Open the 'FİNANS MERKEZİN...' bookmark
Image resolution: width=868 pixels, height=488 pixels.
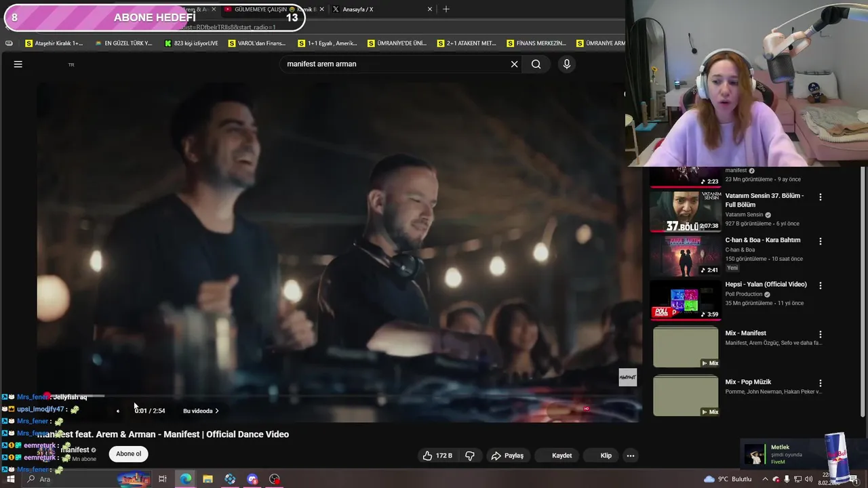click(x=536, y=43)
